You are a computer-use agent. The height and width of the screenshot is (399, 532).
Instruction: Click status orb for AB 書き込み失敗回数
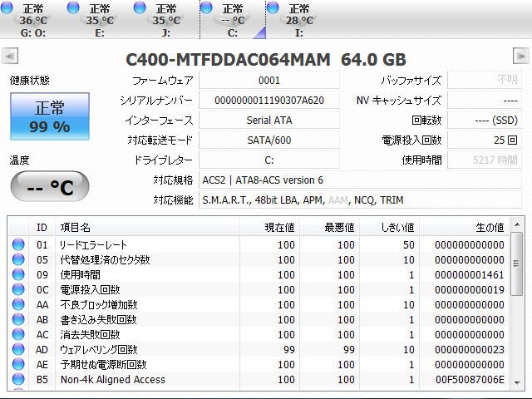click(x=18, y=319)
